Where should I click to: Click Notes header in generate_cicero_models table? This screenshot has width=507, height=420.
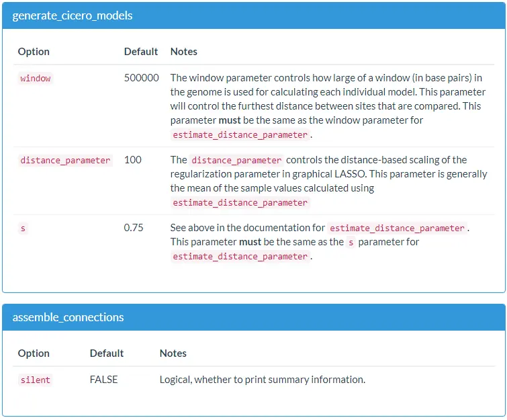click(x=183, y=52)
